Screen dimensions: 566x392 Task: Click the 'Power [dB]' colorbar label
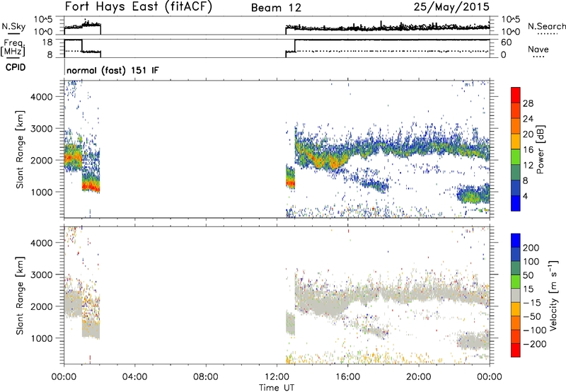(x=540, y=149)
